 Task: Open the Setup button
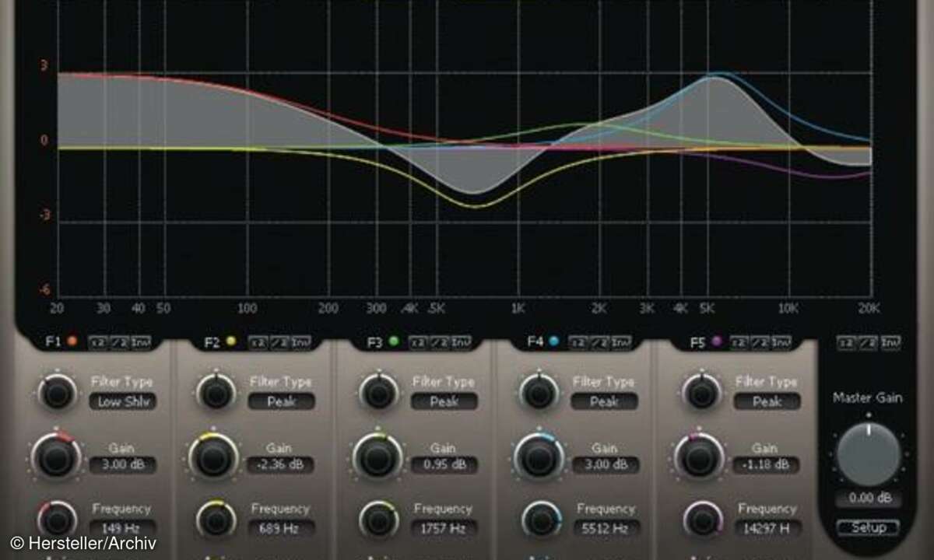point(869,528)
